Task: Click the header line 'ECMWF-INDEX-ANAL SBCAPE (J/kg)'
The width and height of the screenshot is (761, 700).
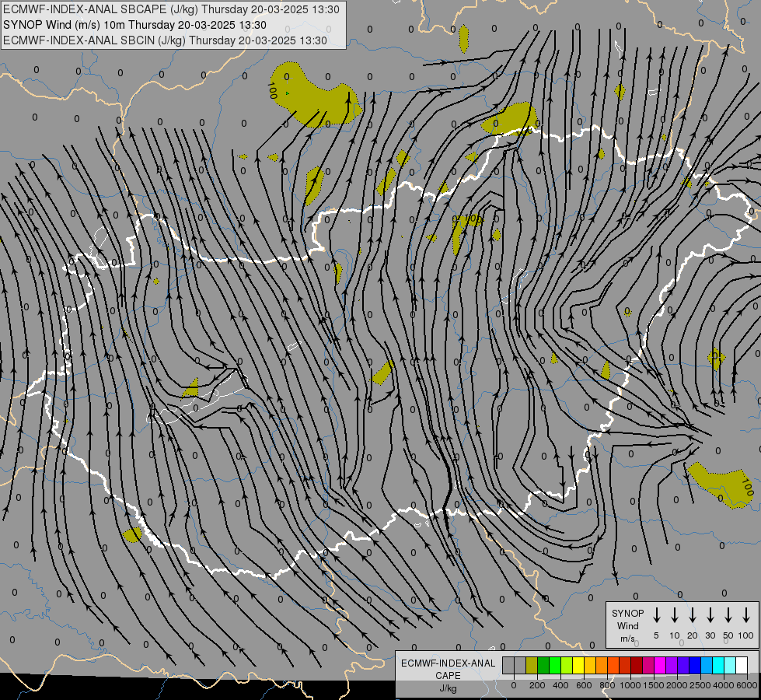Action: click(101, 9)
